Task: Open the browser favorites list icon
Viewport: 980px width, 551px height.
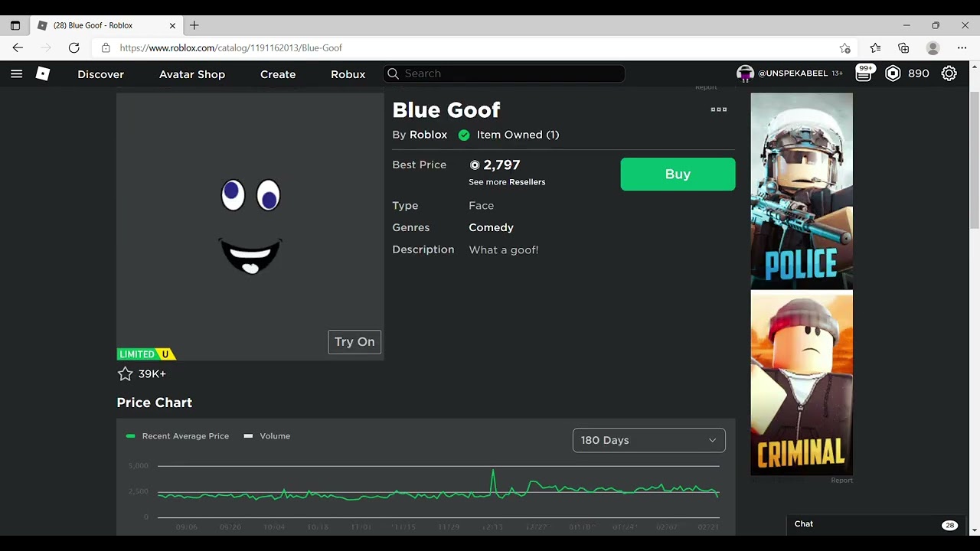Action: coord(875,47)
